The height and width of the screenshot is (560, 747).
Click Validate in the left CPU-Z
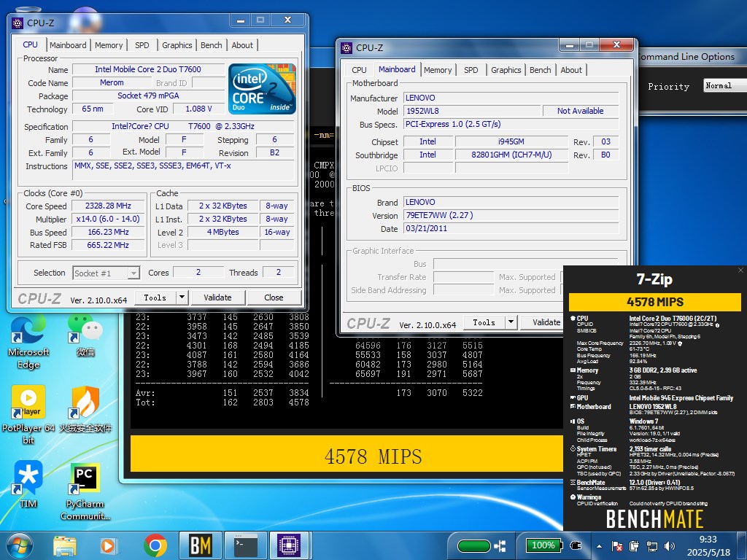pos(217,297)
